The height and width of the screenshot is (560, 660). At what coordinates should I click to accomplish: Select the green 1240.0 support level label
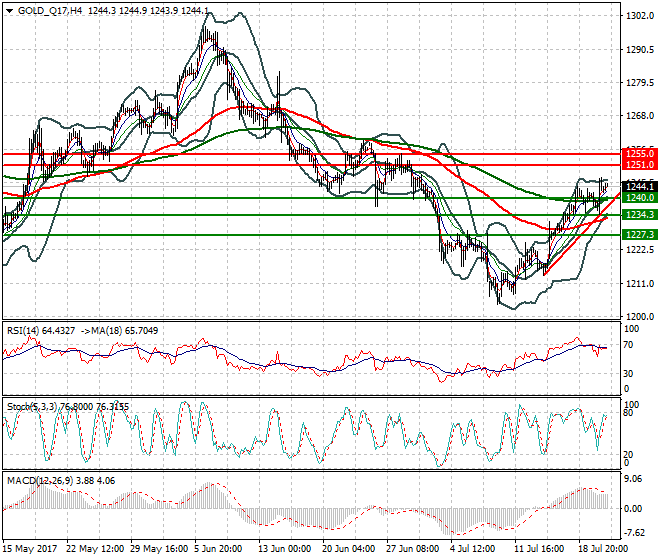click(640, 197)
